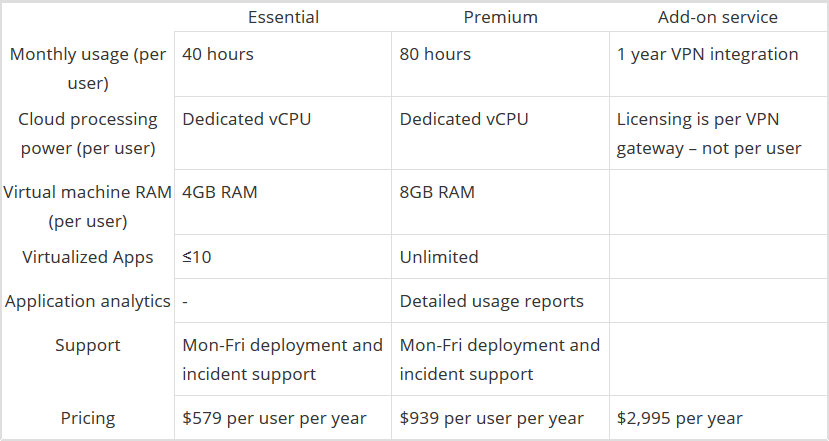Select Monthly usage (per user) row label

click(x=88, y=69)
